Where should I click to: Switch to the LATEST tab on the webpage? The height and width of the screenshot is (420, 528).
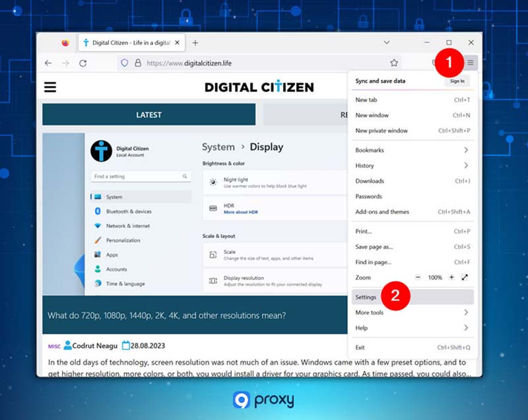(148, 114)
